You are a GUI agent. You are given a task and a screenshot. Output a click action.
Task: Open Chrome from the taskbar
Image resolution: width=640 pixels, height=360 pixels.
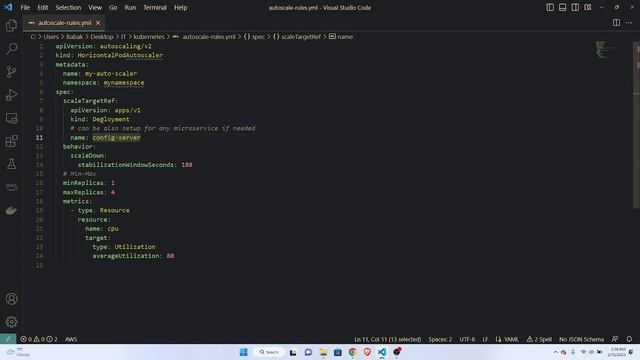(352, 352)
